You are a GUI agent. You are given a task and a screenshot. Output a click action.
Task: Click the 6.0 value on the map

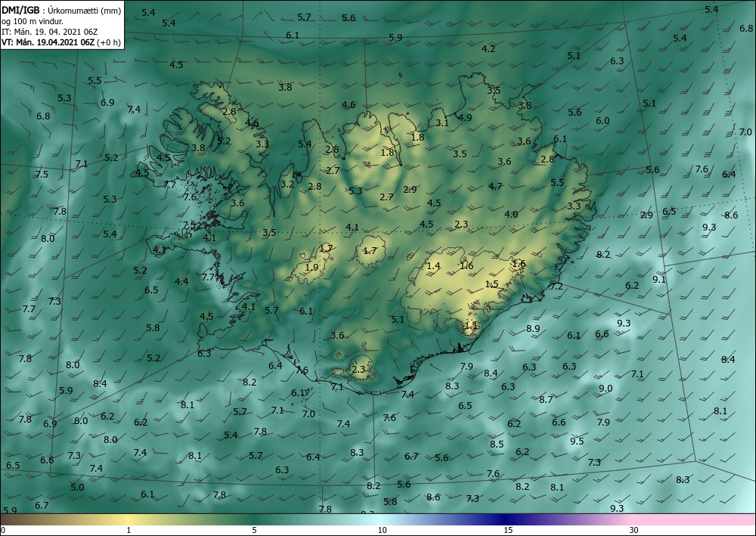[603, 121]
